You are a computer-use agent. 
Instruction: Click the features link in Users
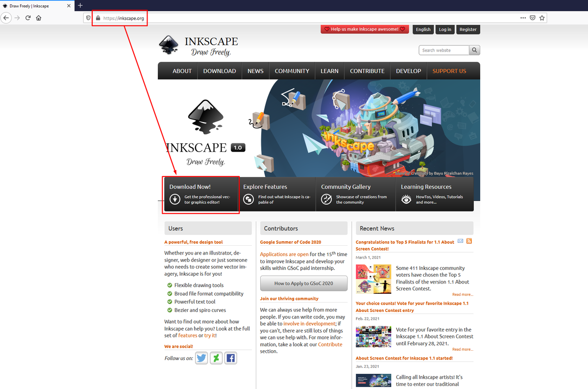188,336
